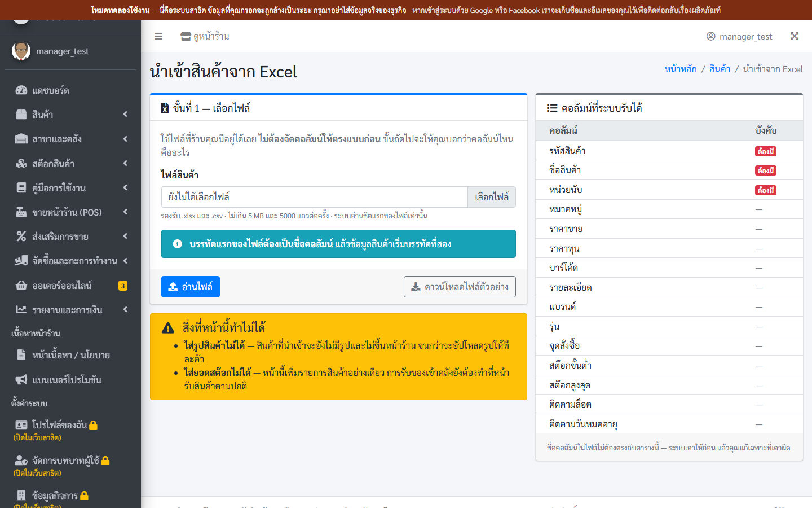Click the ออเดอร์ออนไลน์ shopping basket icon
The height and width of the screenshot is (508, 812).
21,286
